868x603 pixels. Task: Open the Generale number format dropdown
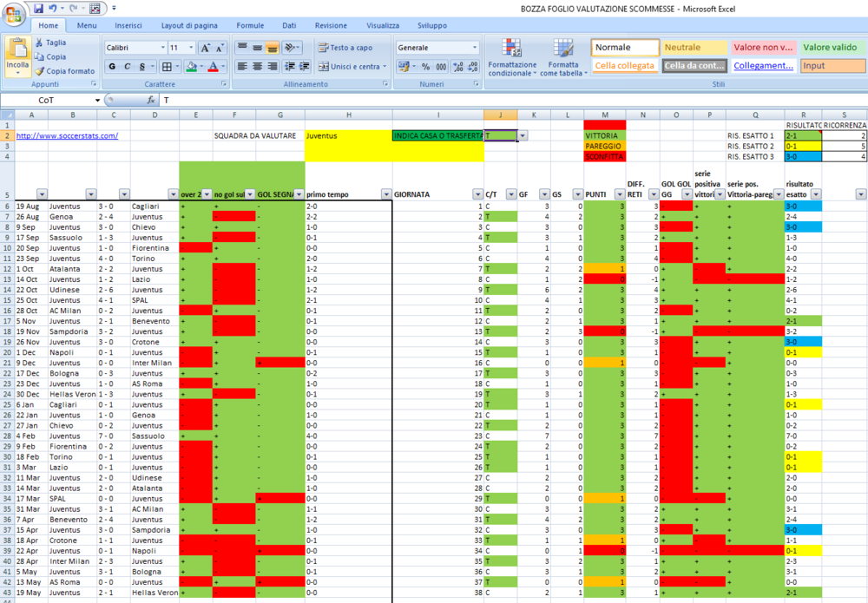click(x=475, y=48)
